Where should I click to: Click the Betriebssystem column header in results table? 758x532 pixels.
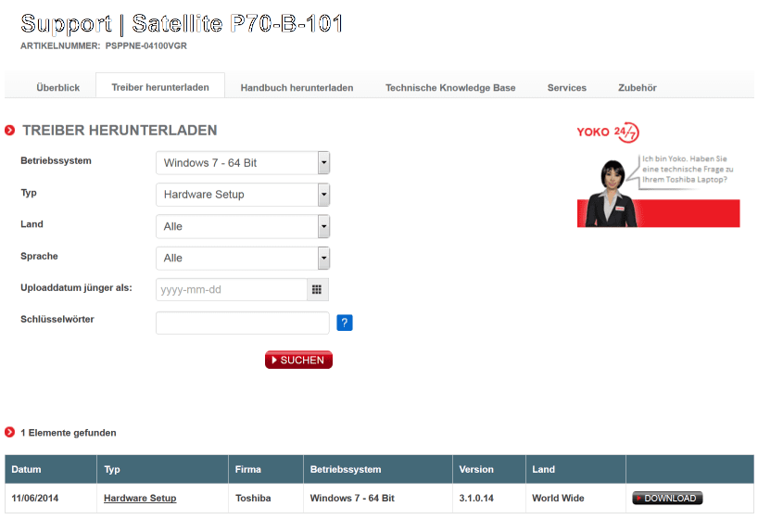click(378, 469)
